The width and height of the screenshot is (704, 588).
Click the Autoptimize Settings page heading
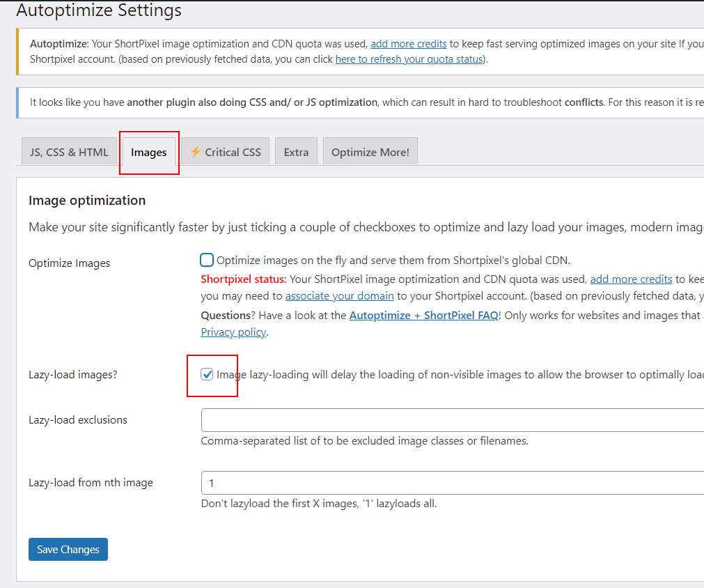point(99,10)
